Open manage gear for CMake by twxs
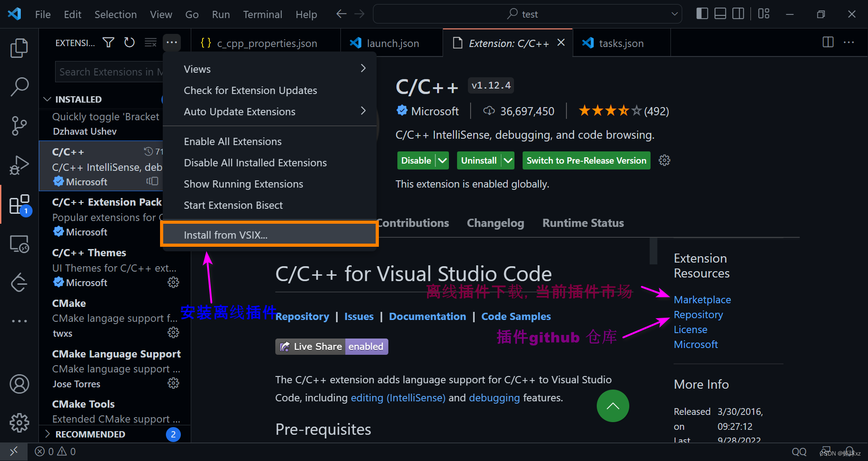This screenshot has width=868, height=461. point(174,333)
